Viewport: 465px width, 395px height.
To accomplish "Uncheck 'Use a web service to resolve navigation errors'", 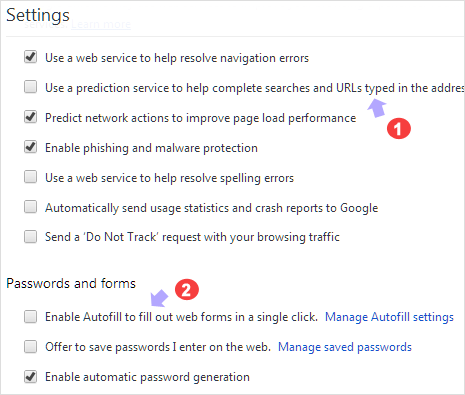I will (30, 57).
